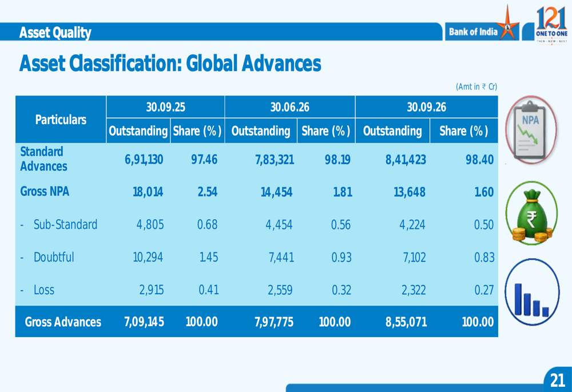Click Loss value 2,322
The image size is (572, 392).
click(414, 290)
